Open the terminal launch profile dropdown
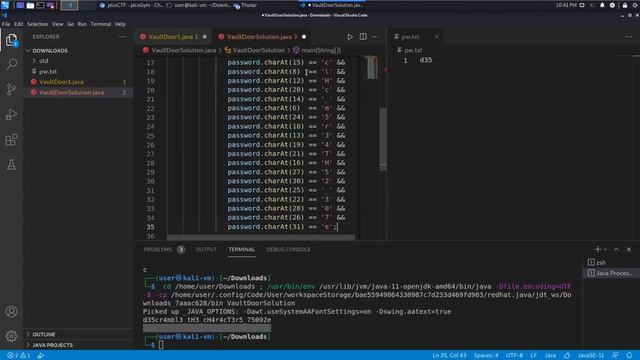This screenshot has width=640, height=360. pos(605,249)
